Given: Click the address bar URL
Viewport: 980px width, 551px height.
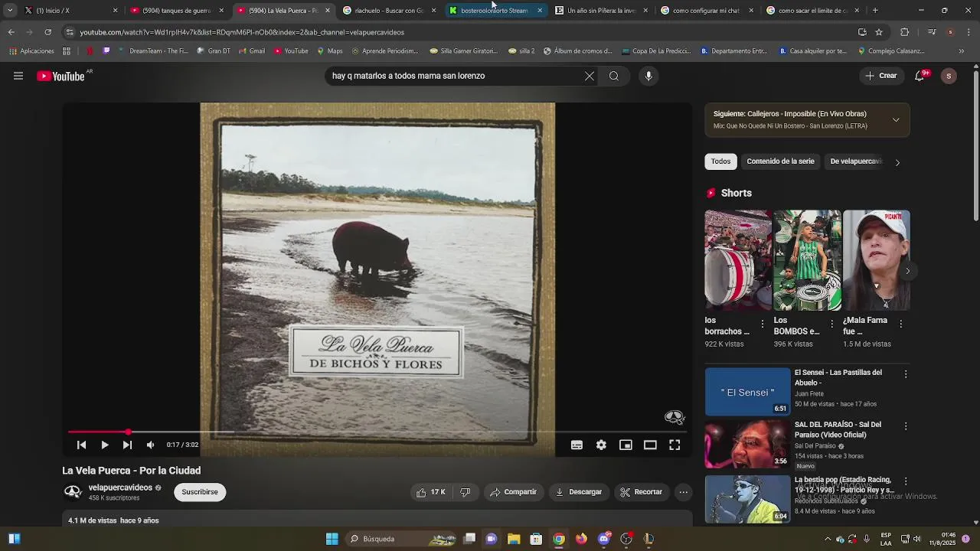Looking at the screenshot, I should 242,32.
